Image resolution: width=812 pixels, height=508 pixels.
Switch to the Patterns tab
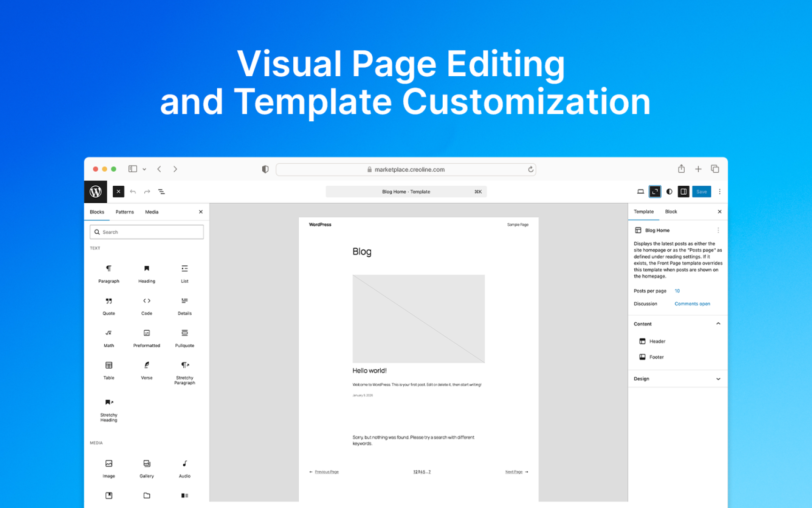click(125, 212)
